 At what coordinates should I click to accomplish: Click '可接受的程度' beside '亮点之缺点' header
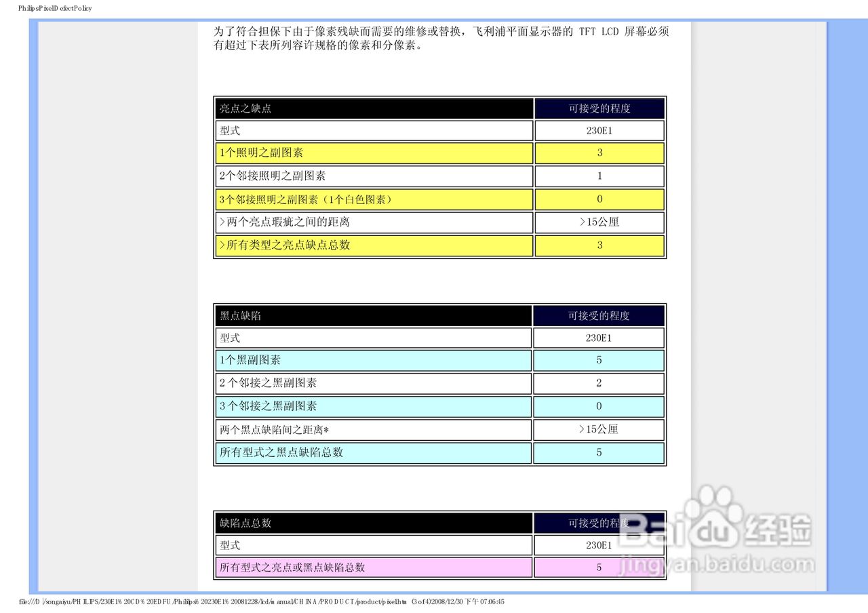(x=599, y=108)
